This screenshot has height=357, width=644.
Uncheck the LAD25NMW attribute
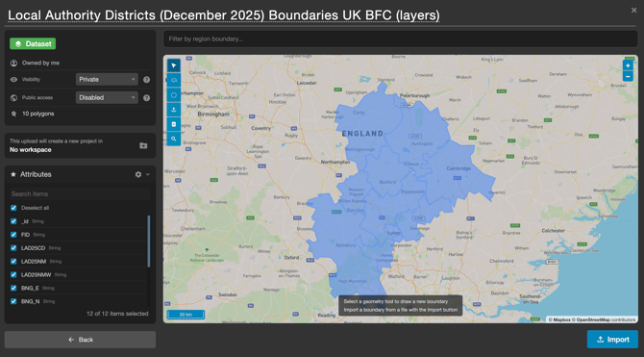pyautogui.click(x=13, y=275)
